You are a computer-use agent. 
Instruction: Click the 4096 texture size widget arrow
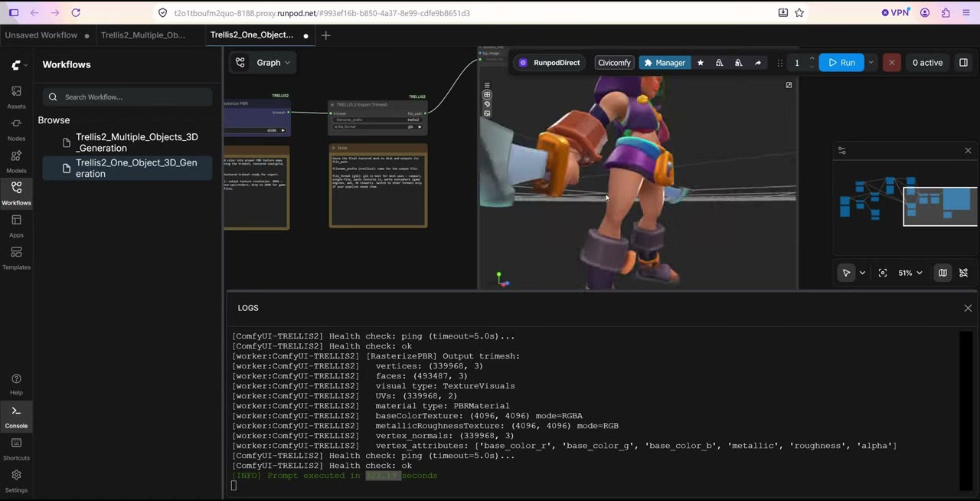pos(283,130)
